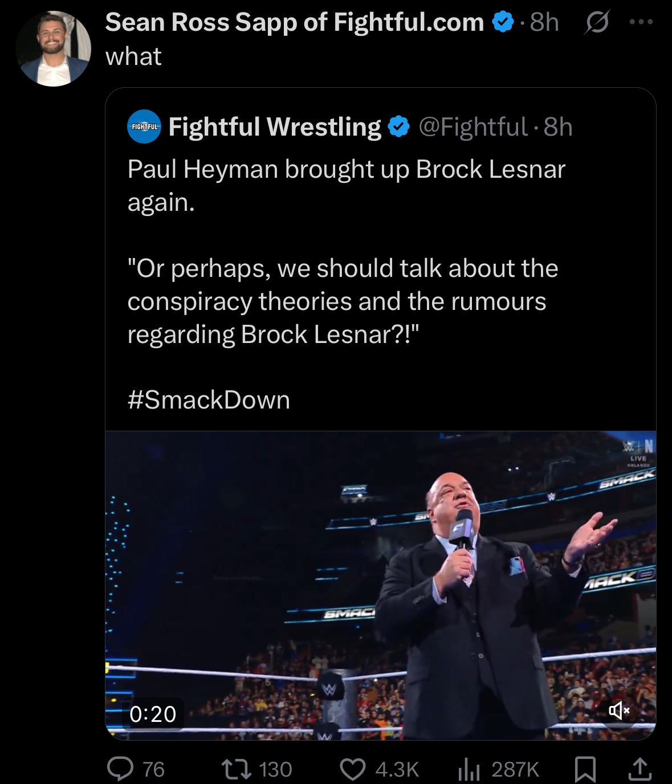Share the post using the upload arrow

[x=640, y=769]
